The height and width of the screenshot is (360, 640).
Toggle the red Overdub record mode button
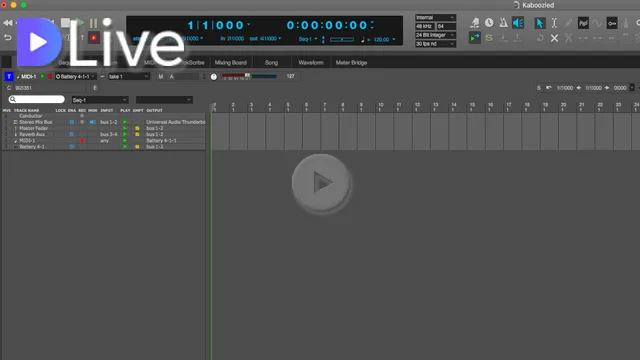click(93, 38)
